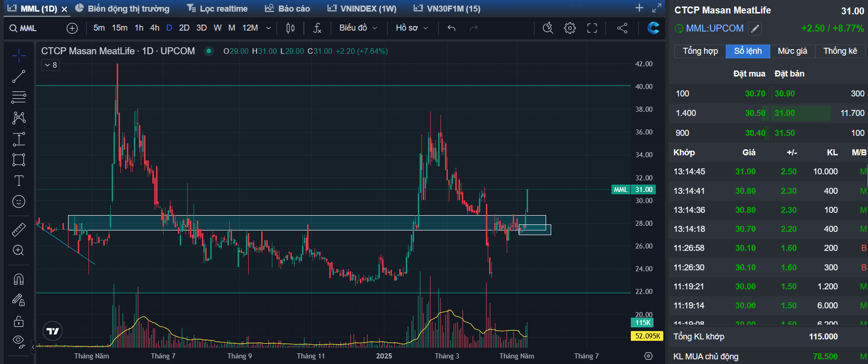
Task: Switch to Lọc realtime tab
Action: [x=217, y=8]
